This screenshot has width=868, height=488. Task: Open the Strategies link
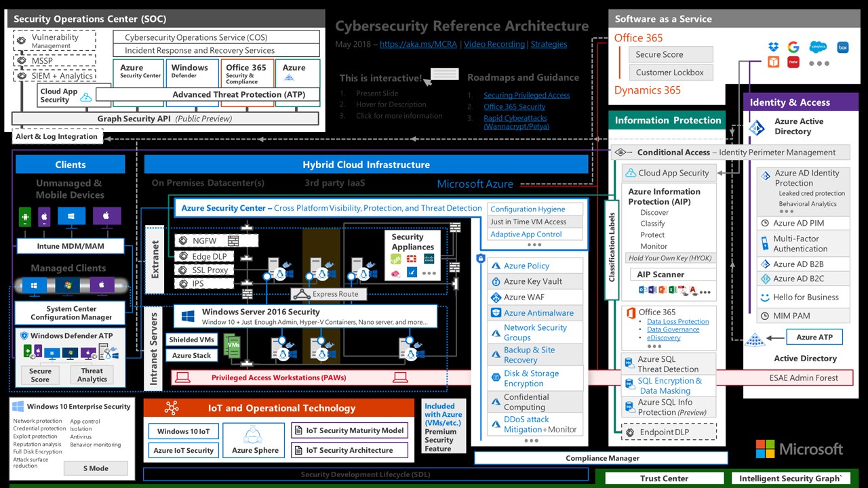coord(549,44)
